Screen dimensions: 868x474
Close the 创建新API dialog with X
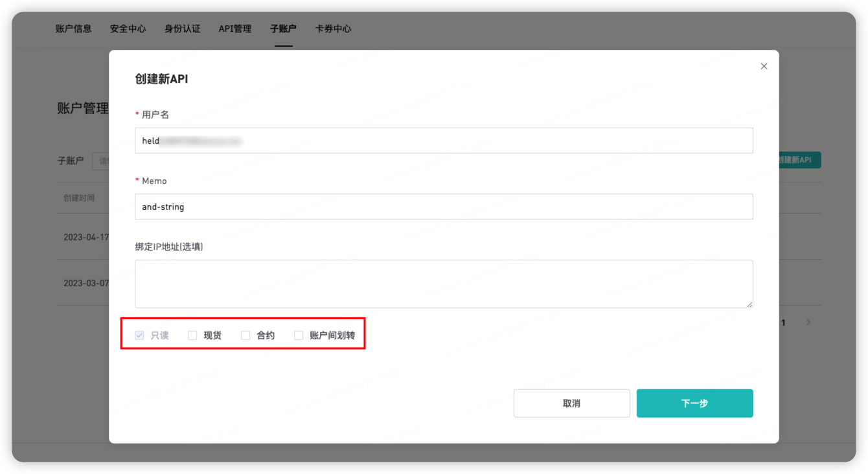coord(764,66)
